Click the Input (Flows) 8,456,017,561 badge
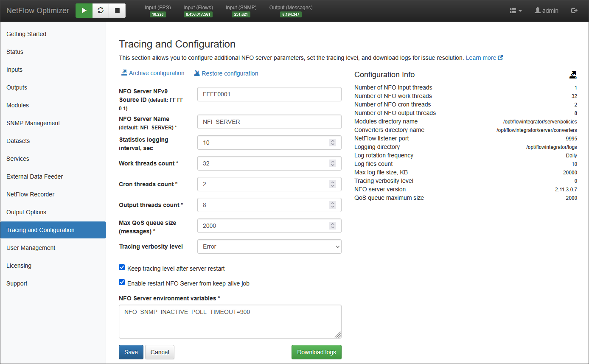Screen dimensions: 589x364 click(198, 14)
